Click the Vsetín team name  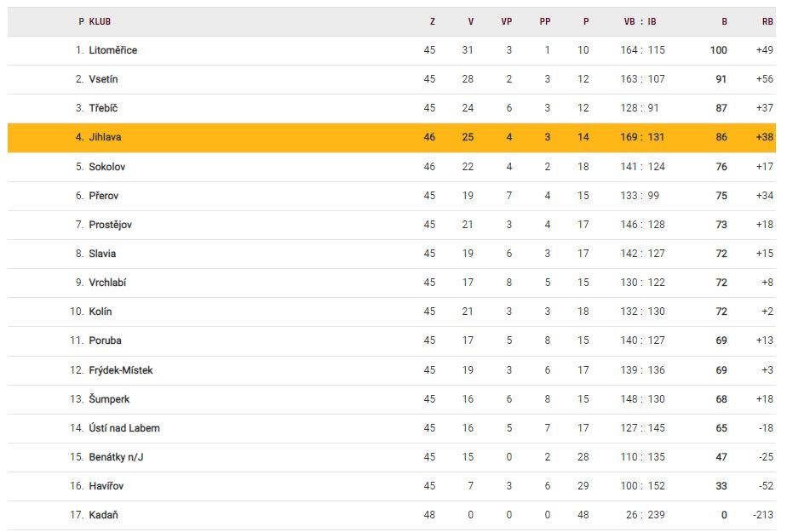[x=103, y=79]
